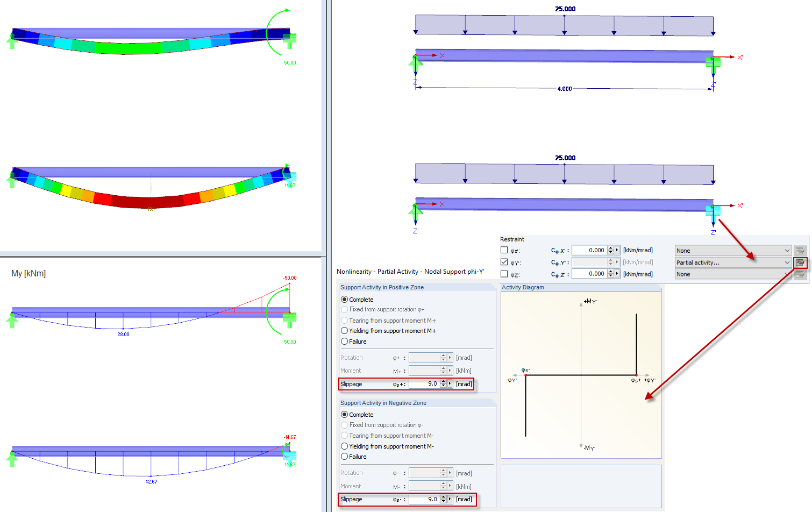Click the 28.00 moment value label
Viewport: 812px width, 512px height.
(123, 335)
